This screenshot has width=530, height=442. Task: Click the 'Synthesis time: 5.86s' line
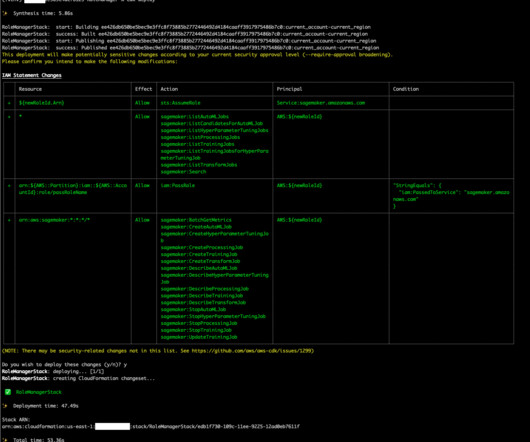[43, 13]
